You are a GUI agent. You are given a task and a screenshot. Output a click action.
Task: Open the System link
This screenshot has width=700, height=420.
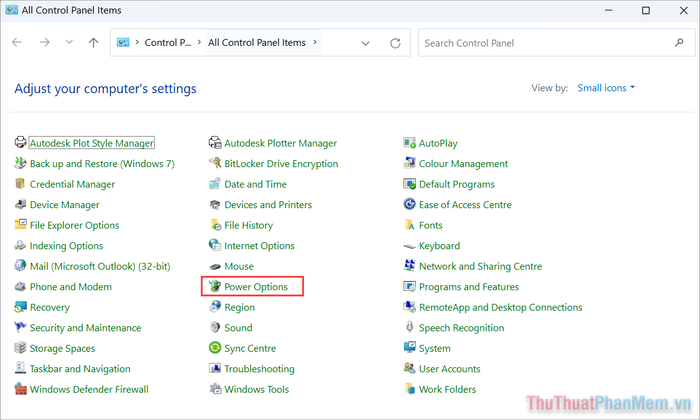coord(434,348)
